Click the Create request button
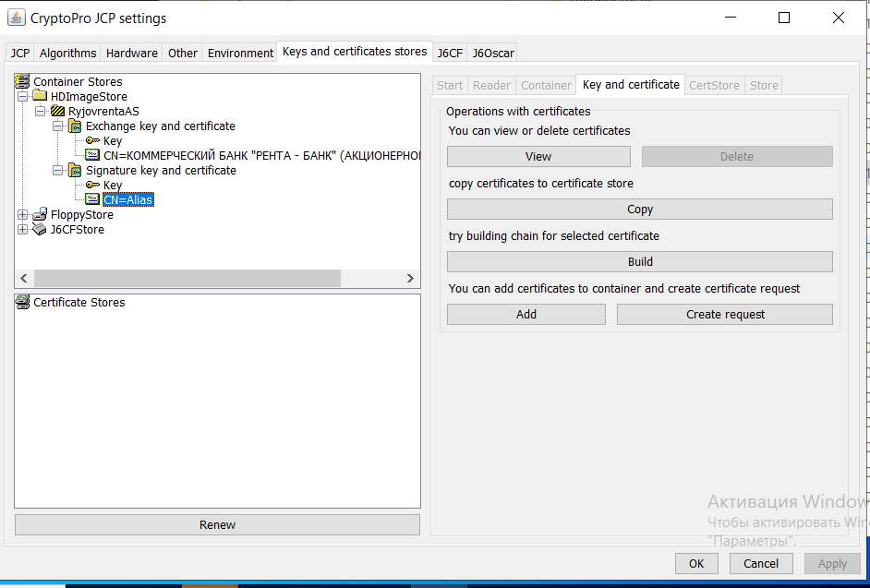870x588 pixels. point(725,314)
